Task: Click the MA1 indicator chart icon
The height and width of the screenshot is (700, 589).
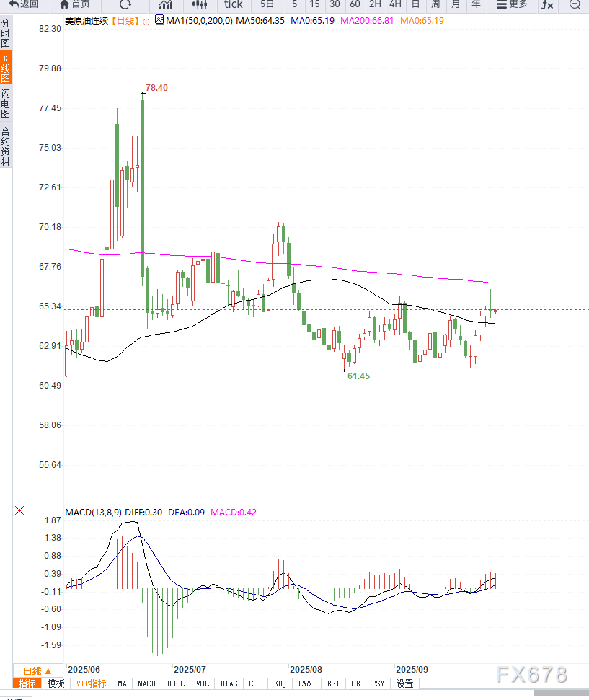Action: [x=159, y=21]
